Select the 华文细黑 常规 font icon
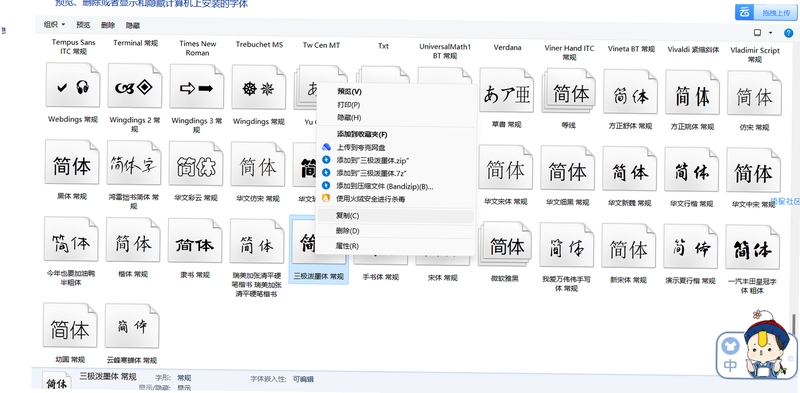This screenshot has width=800, height=393. tap(567, 169)
